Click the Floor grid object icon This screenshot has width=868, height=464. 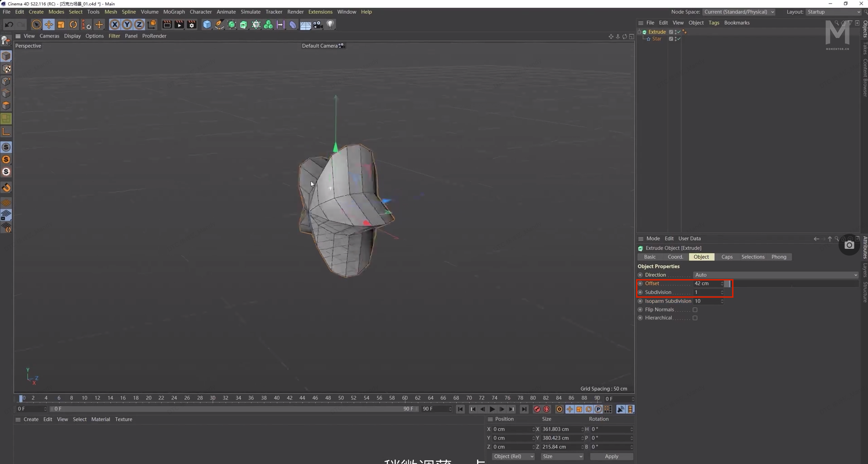pyautogui.click(x=306, y=24)
